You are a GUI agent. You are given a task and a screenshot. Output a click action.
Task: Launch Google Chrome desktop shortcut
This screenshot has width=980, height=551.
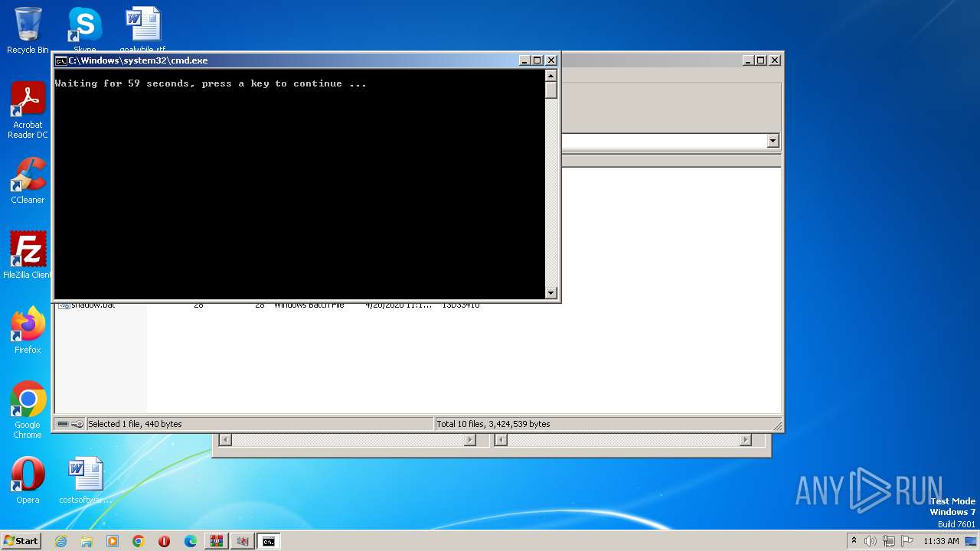[x=28, y=410]
